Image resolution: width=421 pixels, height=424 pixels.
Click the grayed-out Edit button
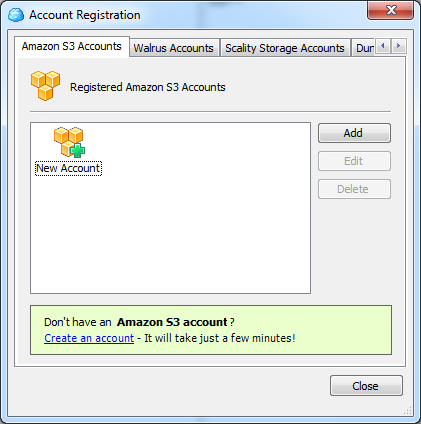[354, 161]
